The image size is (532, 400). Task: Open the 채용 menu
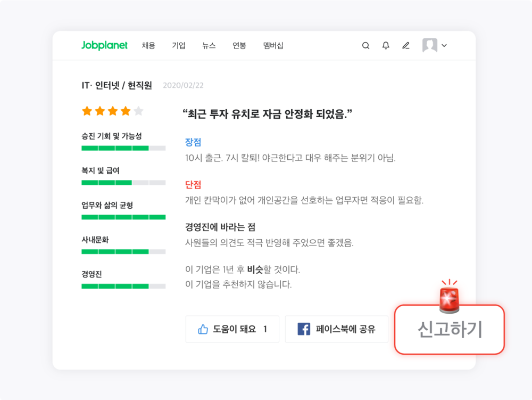(x=148, y=46)
